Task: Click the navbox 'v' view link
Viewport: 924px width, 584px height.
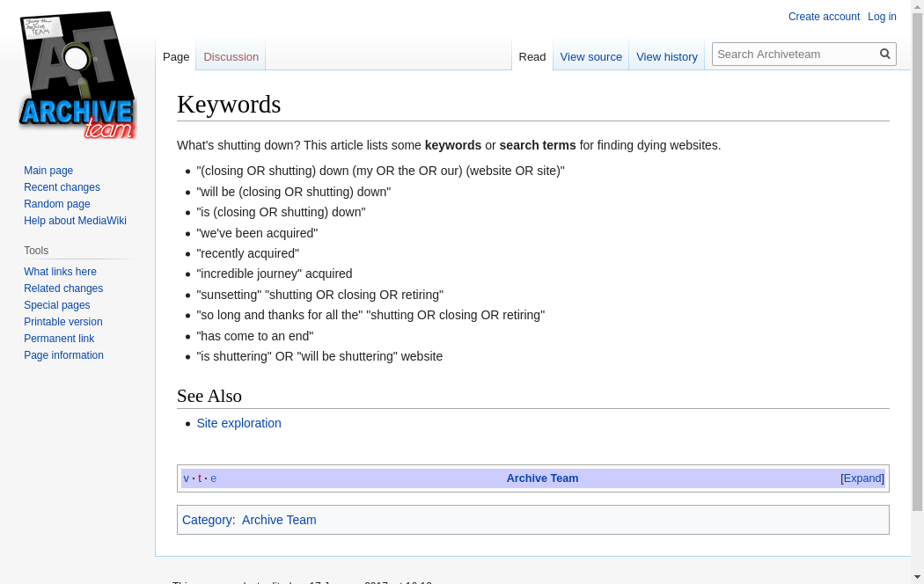Action: 186,478
